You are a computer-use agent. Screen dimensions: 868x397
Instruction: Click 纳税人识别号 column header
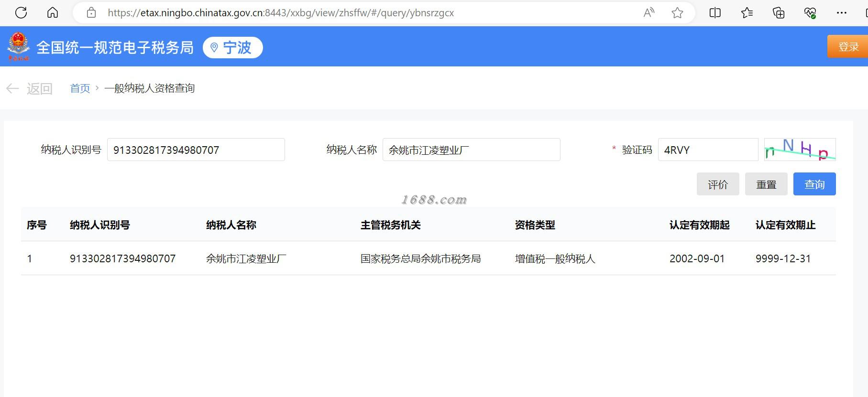coord(100,225)
